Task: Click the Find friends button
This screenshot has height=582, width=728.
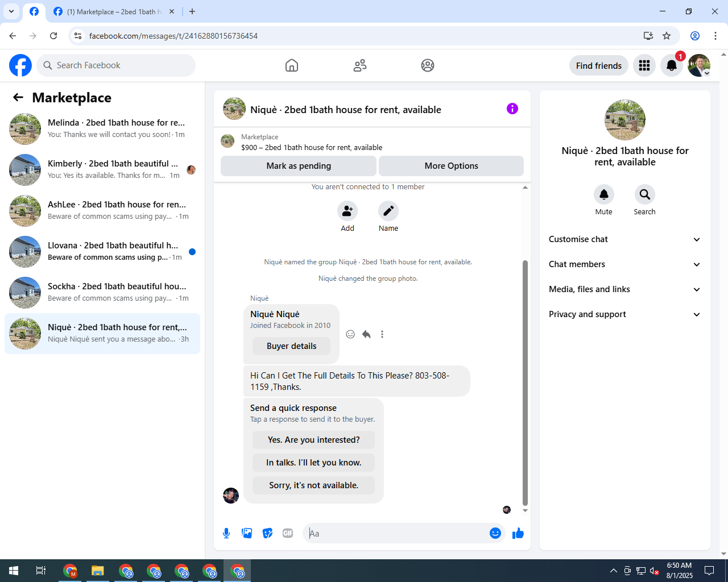Action: coord(599,65)
